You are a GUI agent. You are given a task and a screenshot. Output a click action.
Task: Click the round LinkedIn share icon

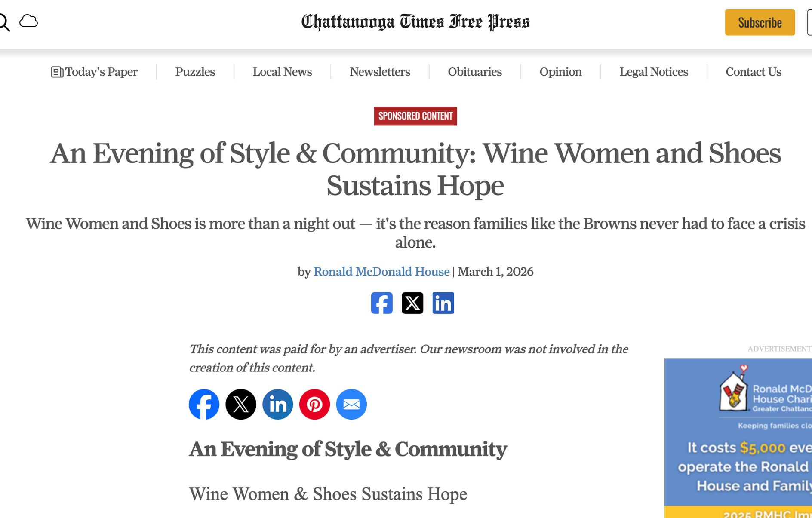(278, 404)
